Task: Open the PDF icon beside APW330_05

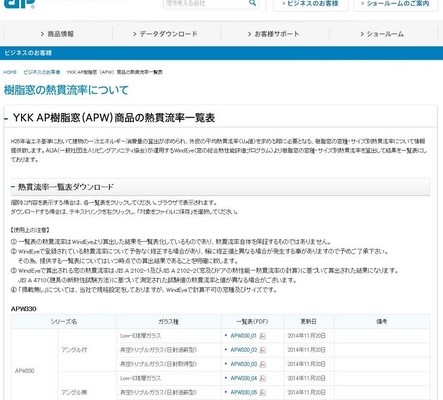Action: click(263, 393)
